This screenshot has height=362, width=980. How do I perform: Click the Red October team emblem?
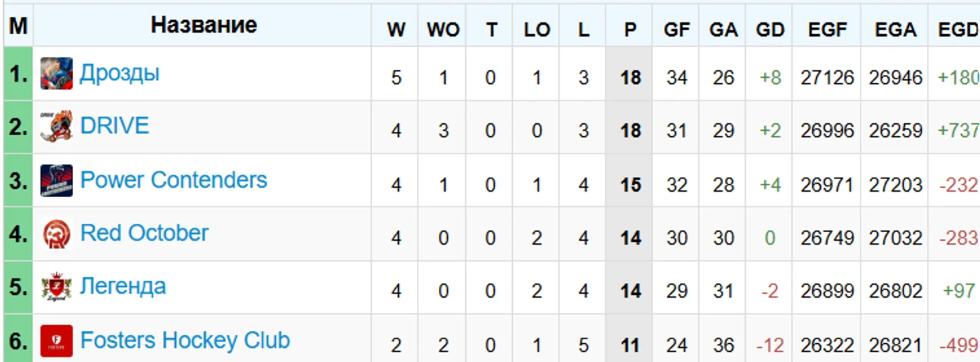click(56, 234)
